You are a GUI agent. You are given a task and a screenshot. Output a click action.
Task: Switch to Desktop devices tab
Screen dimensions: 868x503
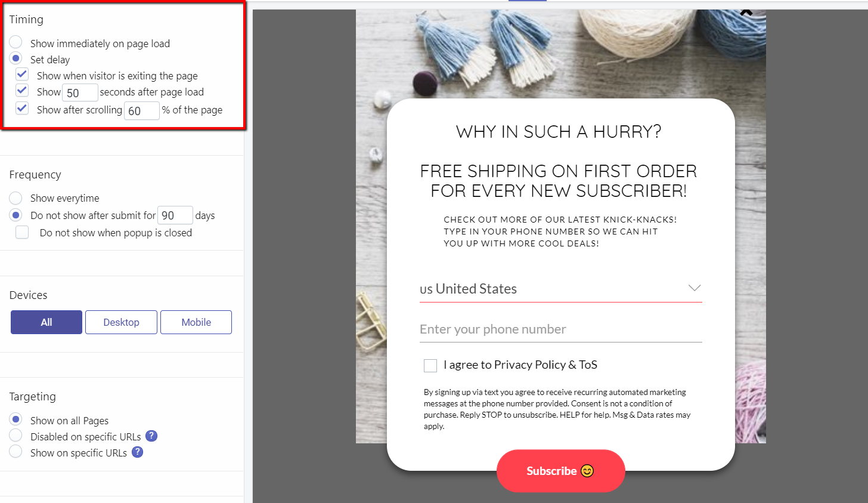coord(121,322)
